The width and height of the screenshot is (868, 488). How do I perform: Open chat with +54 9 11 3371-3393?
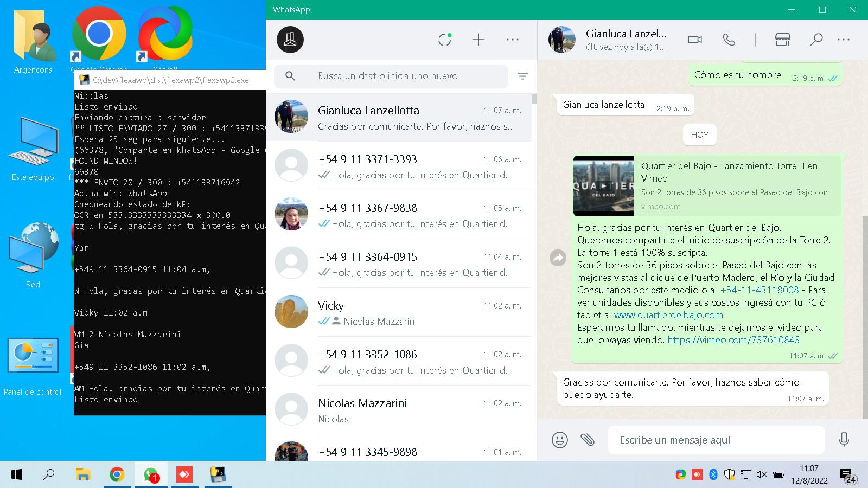tap(399, 166)
